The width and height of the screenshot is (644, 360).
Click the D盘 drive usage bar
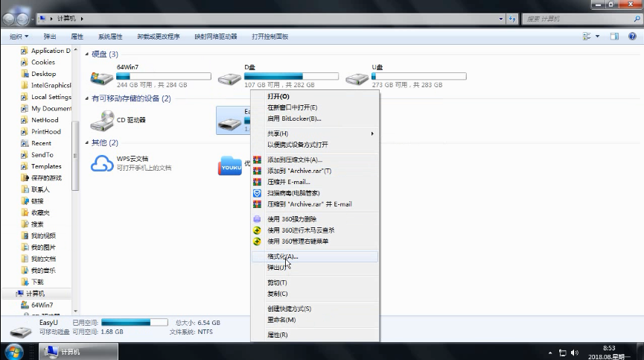click(x=292, y=76)
